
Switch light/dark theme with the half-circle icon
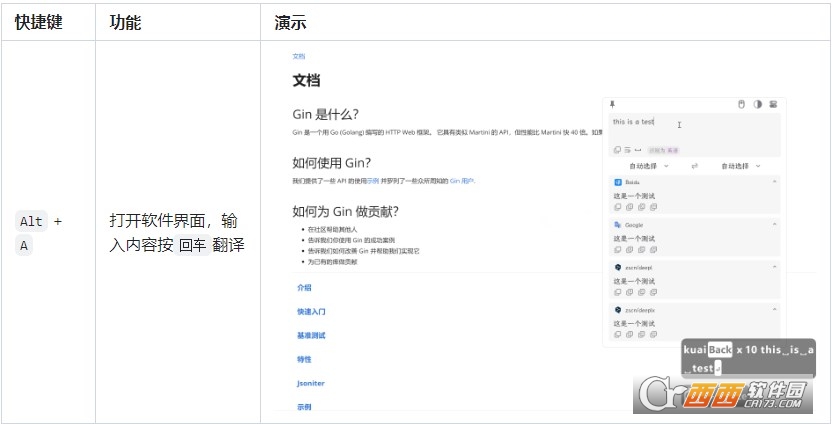click(758, 104)
